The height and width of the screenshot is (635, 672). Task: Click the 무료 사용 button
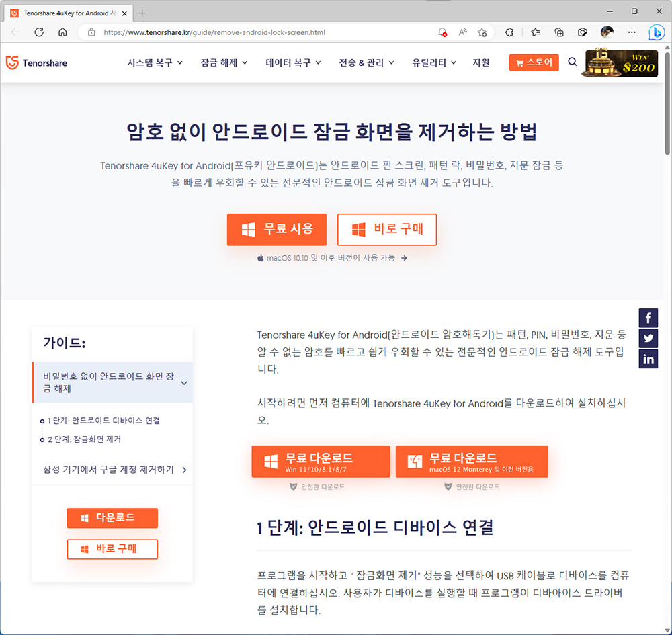pyautogui.click(x=277, y=230)
